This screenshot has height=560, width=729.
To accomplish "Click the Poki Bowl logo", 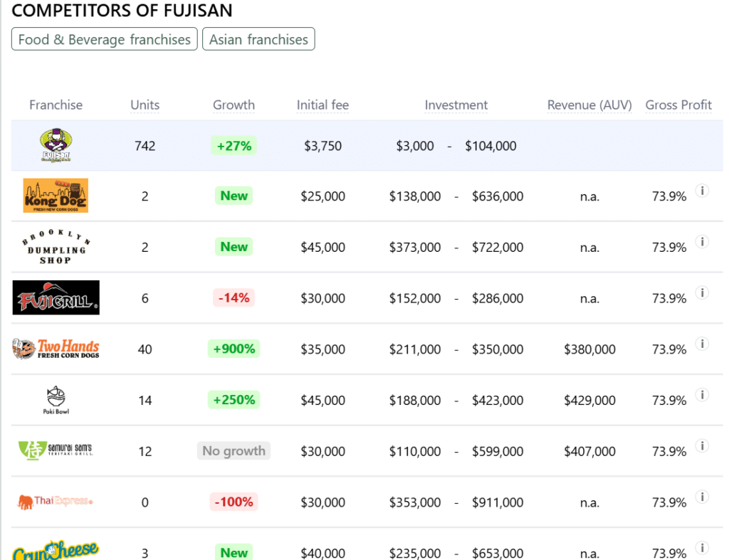I will pos(56,400).
